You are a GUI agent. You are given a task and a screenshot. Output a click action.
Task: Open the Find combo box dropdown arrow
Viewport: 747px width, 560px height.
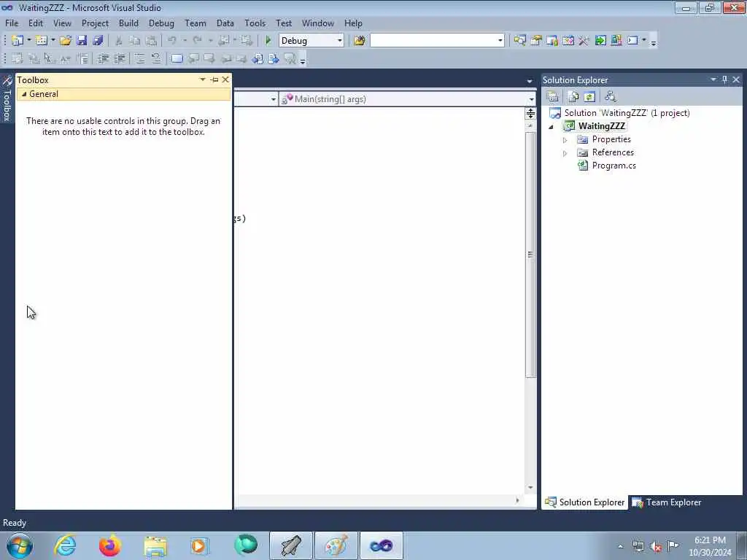[x=500, y=41]
